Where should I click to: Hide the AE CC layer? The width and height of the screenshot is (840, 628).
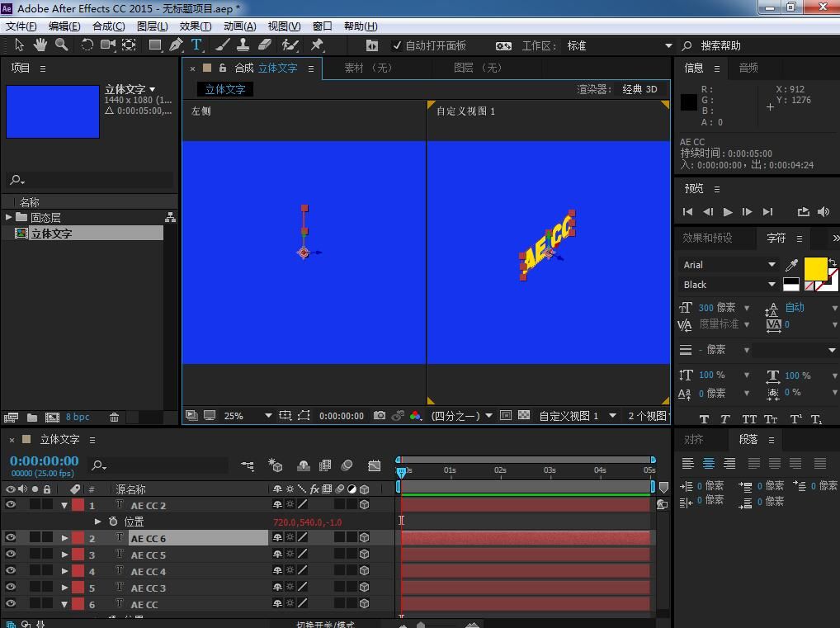coord(10,603)
